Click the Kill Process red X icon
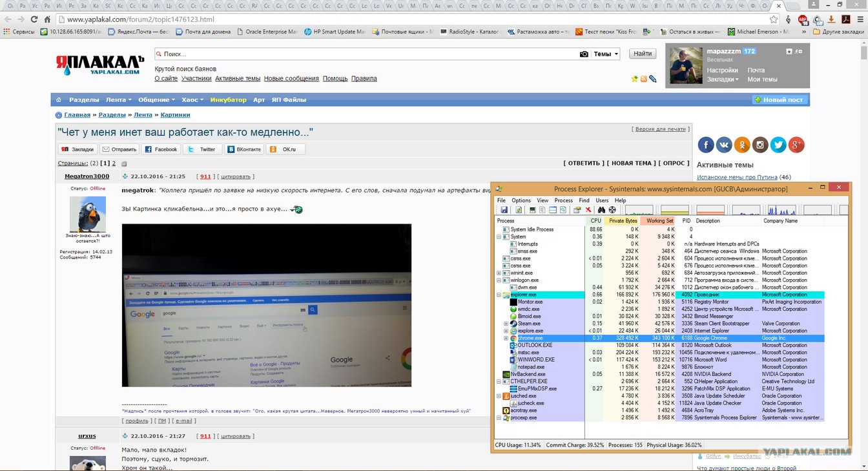The width and height of the screenshot is (868, 471). [588, 209]
